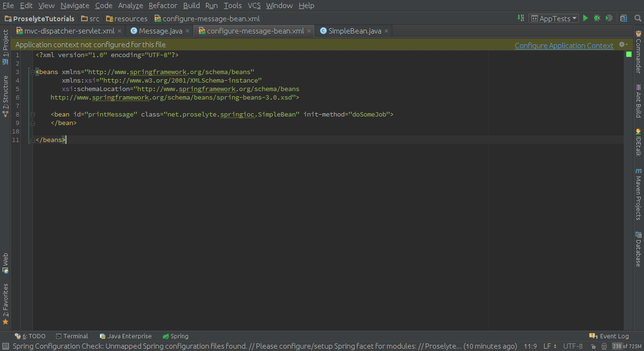Switch to the Message.java tab
The image size is (644, 351).
click(x=160, y=31)
